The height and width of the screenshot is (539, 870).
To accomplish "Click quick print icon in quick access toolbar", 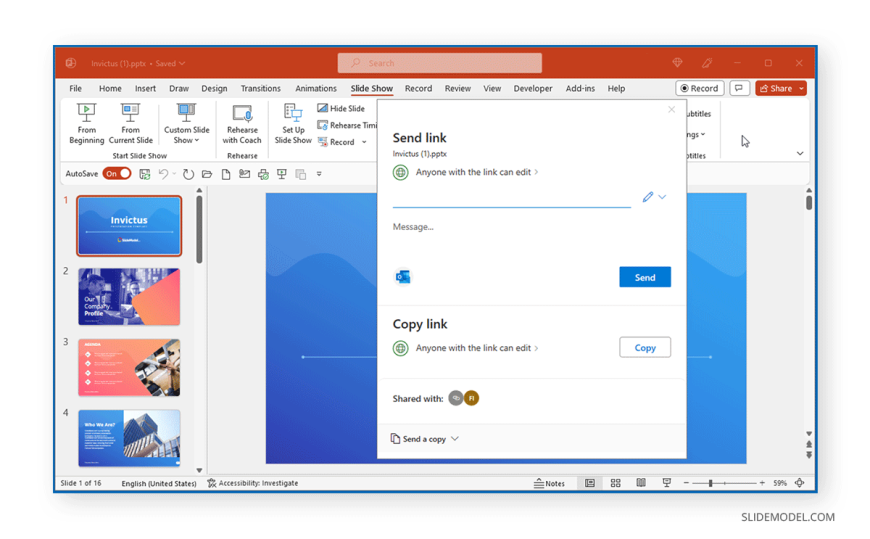I will [x=263, y=174].
